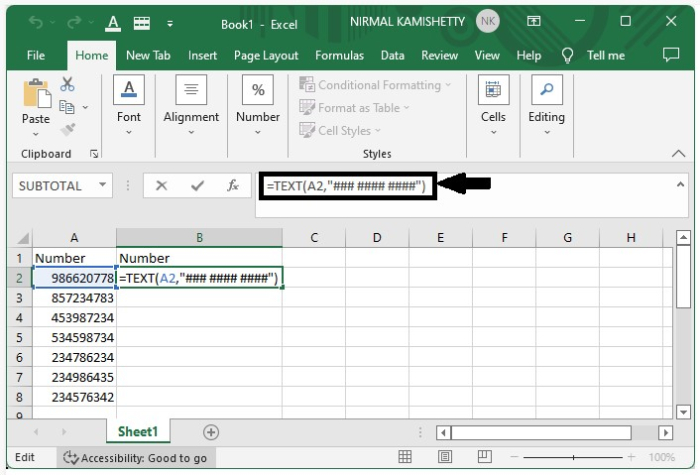Click the Paste clipboard icon
This screenshot has height=475, width=700.
(37, 93)
